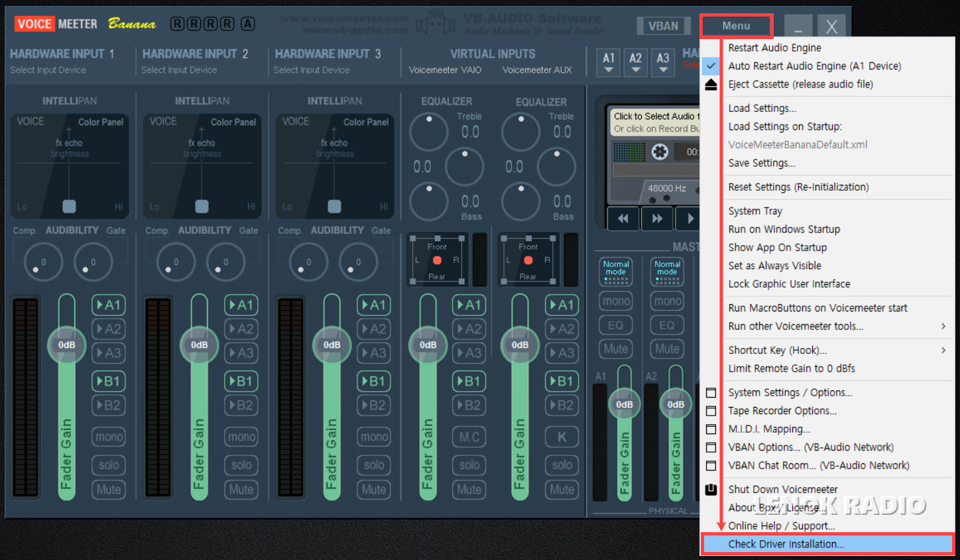Click the Tape Recorder Options window icon
This screenshot has height=560, width=960.
coord(711,411)
